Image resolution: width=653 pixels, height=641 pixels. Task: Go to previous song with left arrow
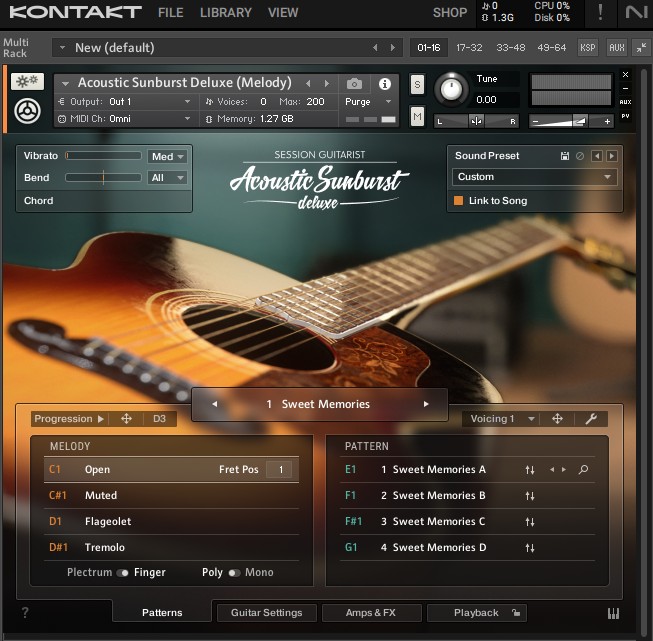click(x=215, y=404)
